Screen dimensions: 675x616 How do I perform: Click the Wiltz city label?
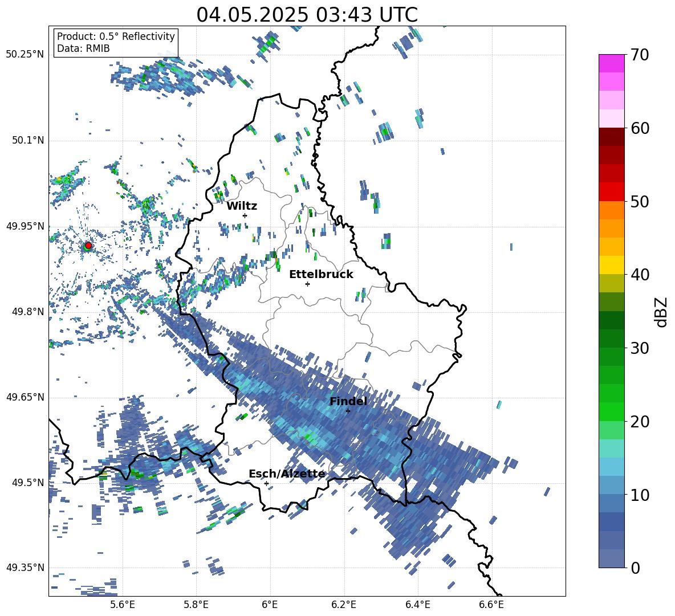point(242,206)
